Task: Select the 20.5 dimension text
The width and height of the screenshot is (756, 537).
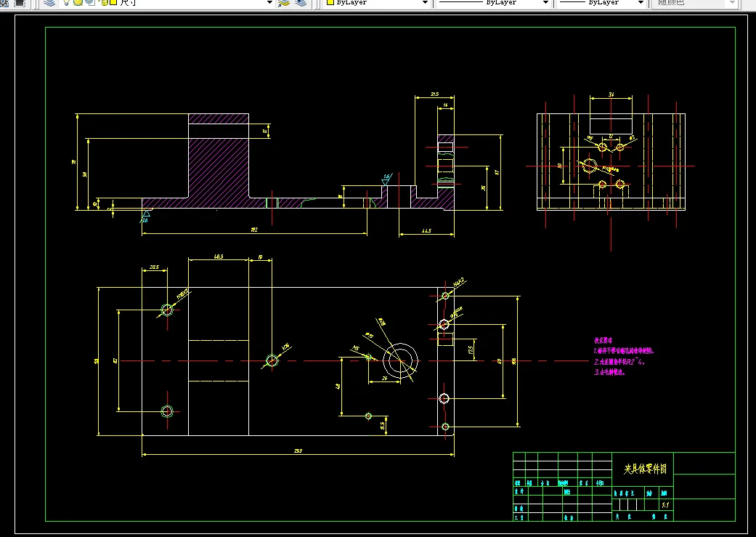Action: 154,267
